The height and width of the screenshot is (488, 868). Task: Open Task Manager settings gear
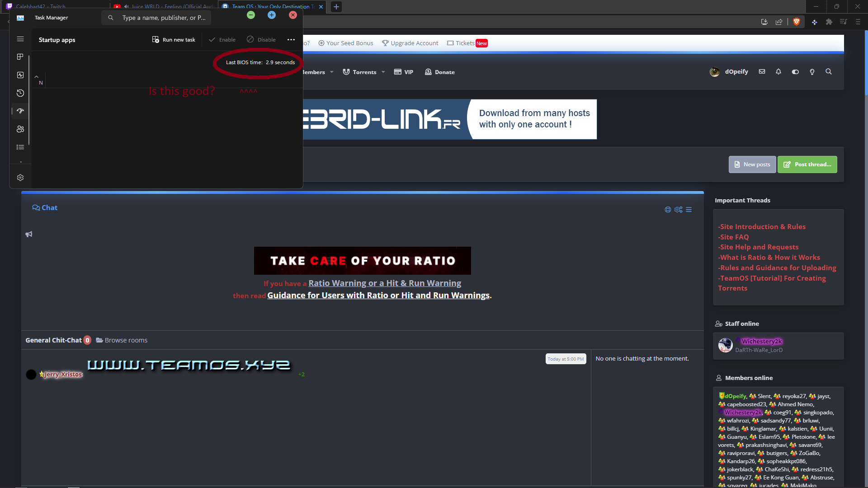pos(20,178)
